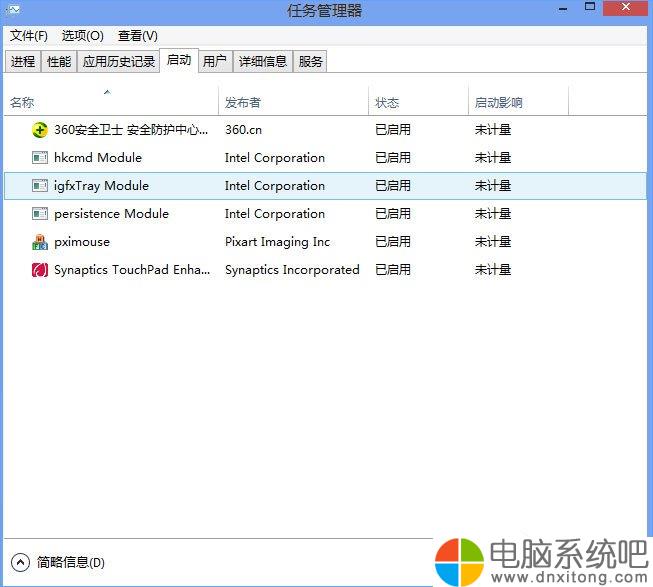
Task: Click 已启用 status in the igfxTray row
Action: coord(393,186)
